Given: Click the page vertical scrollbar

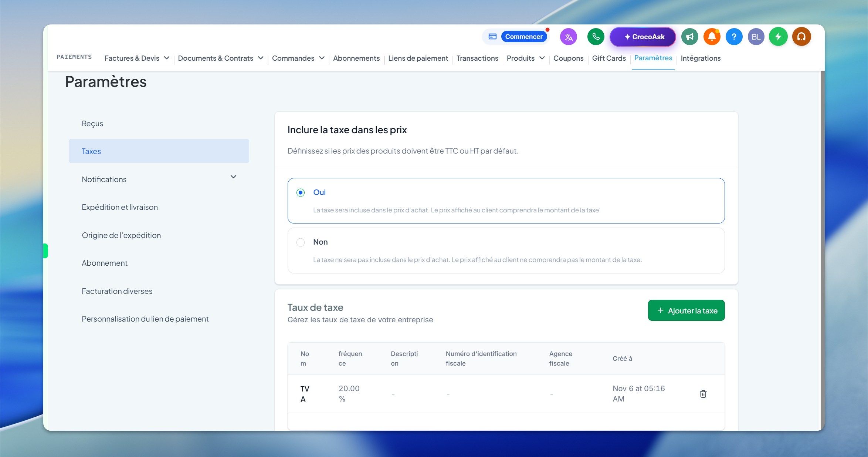Looking at the screenshot, I should tap(823, 250).
